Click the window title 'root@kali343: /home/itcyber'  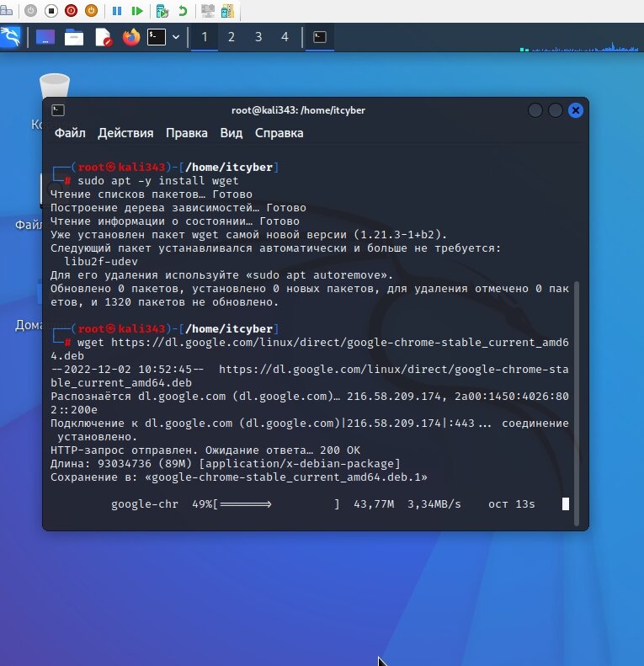tap(298, 110)
